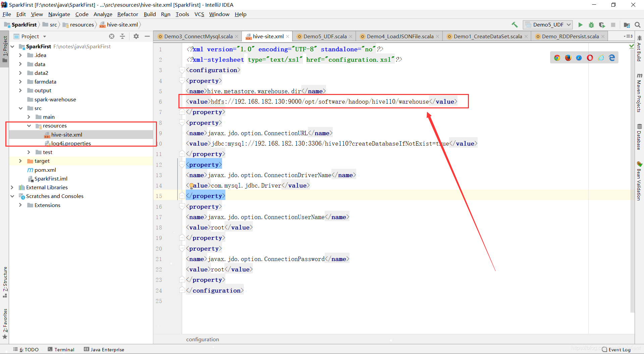Hide the Project tool window
This screenshot has height=354, width=644.
tap(147, 36)
